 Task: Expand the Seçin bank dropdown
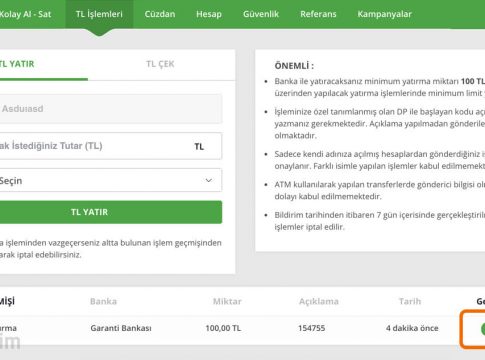coord(111,180)
